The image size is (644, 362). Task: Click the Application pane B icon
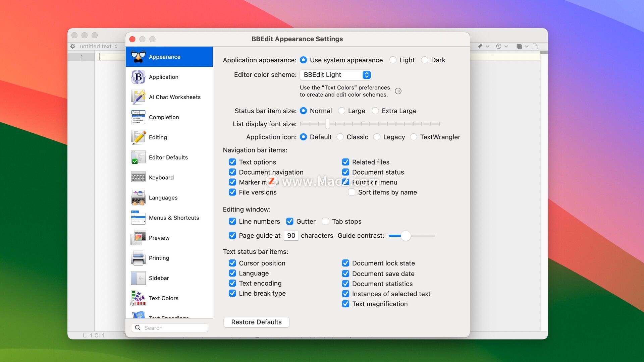pos(138,77)
